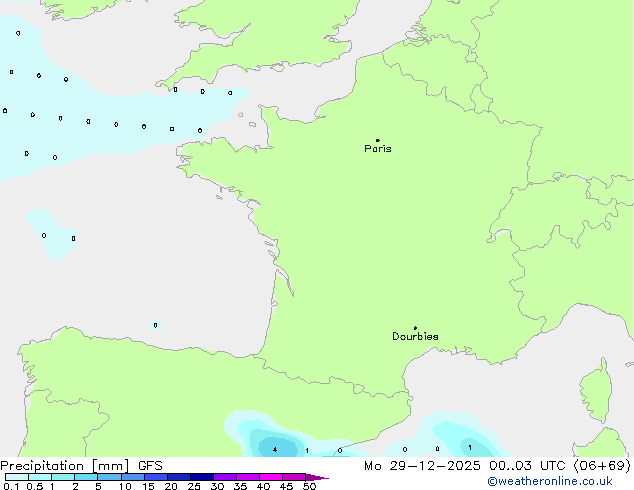
Task: Click the Paris location dot marker
Action: point(378,140)
